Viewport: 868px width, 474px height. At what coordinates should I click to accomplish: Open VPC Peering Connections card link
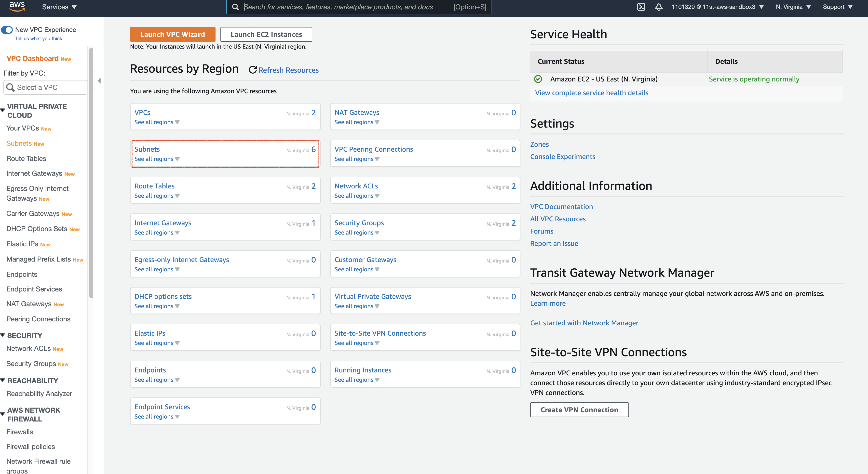[374, 149]
